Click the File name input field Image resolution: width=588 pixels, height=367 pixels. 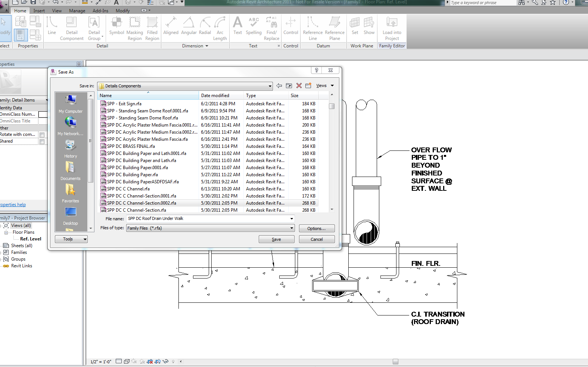(208, 219)
